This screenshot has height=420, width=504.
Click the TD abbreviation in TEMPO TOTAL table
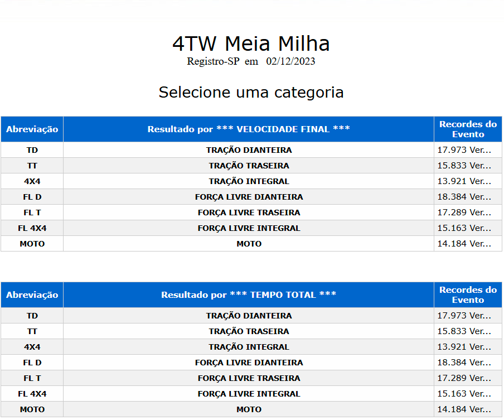(32, 316)
